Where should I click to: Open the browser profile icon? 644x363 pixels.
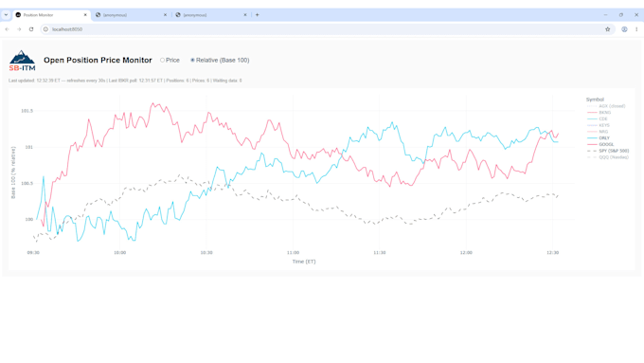[x=624, y=29]
